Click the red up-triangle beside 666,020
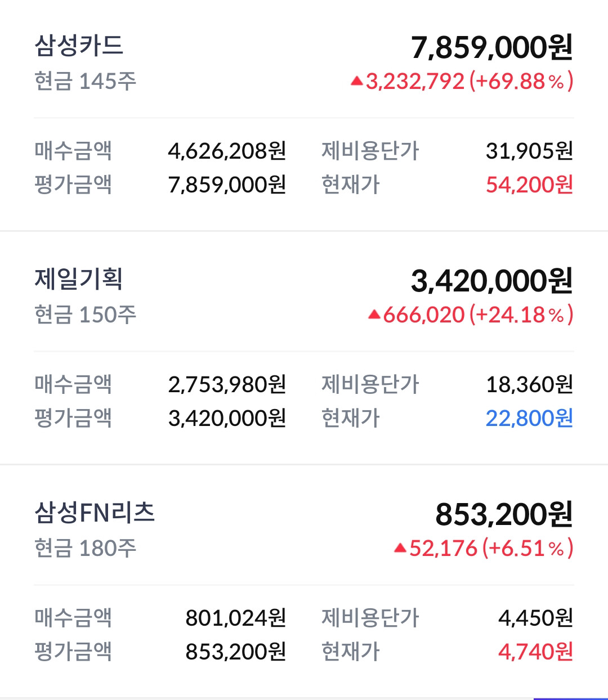The image size is (608, 700). (374, 315)
